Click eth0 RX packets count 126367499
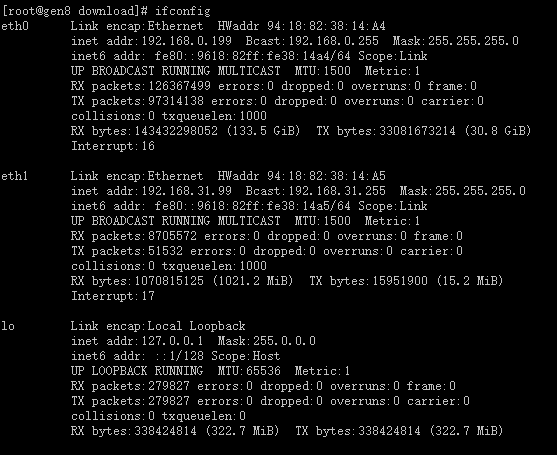 [x=179, y=86]
